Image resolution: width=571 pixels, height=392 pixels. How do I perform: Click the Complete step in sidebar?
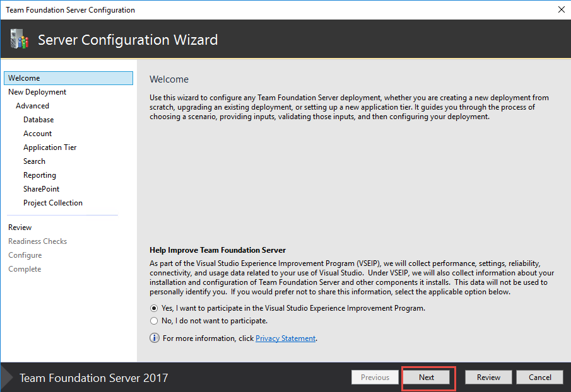click(25, 268)
